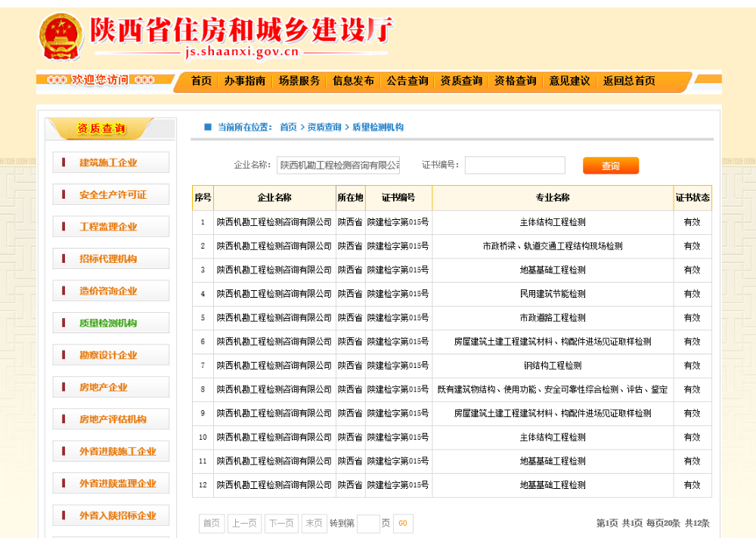Image resolution: width=756 pixels, height=538 pixels.
Task: Choose 造价咨询企业 from sidebar
Action: click(x=109, y=291)
